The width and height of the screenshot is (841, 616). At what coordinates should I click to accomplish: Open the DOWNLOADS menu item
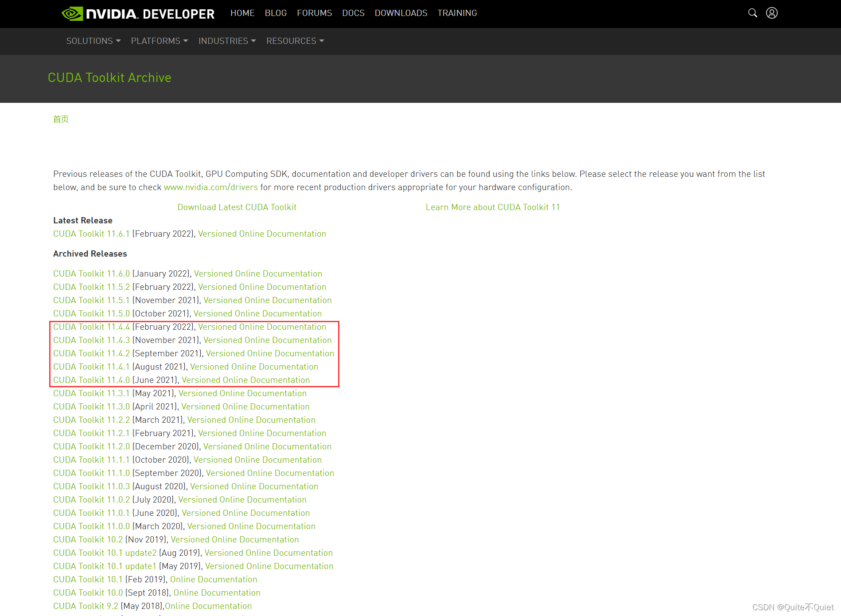(x=401, y=13)
